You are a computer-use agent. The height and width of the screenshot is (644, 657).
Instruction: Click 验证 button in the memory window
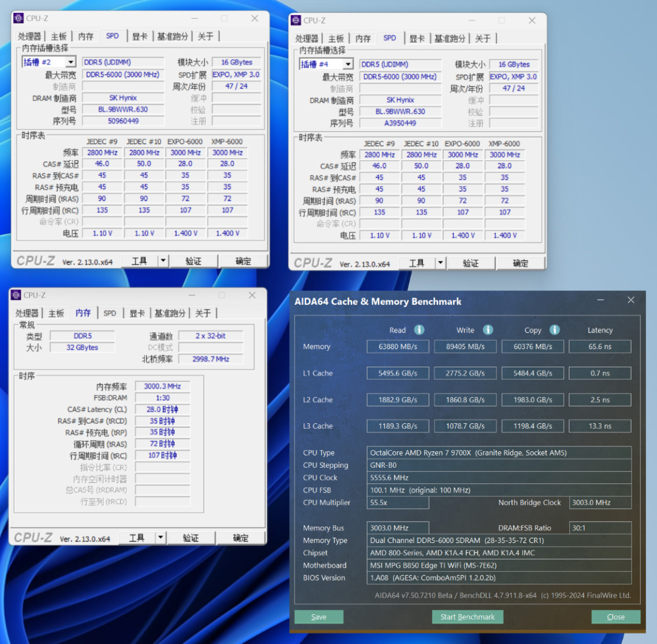coord(190,538)
